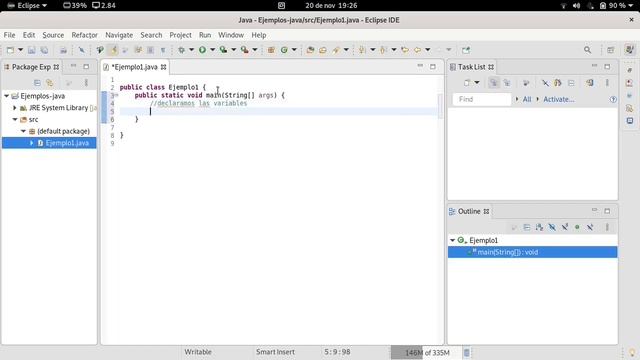
Task: Click the Save All toolbar icon
Action: [44, 50]
